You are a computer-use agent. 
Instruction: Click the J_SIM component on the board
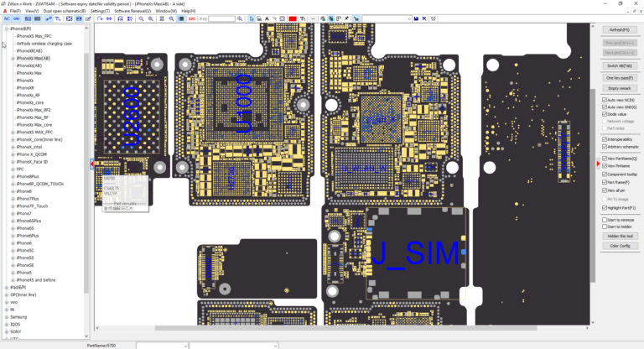click(x=416, y=253)
